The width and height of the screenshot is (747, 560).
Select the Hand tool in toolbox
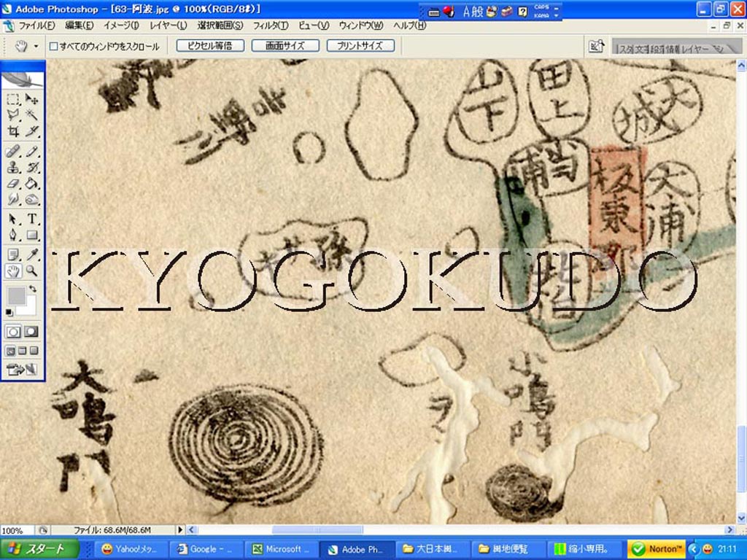click(13, 271)
